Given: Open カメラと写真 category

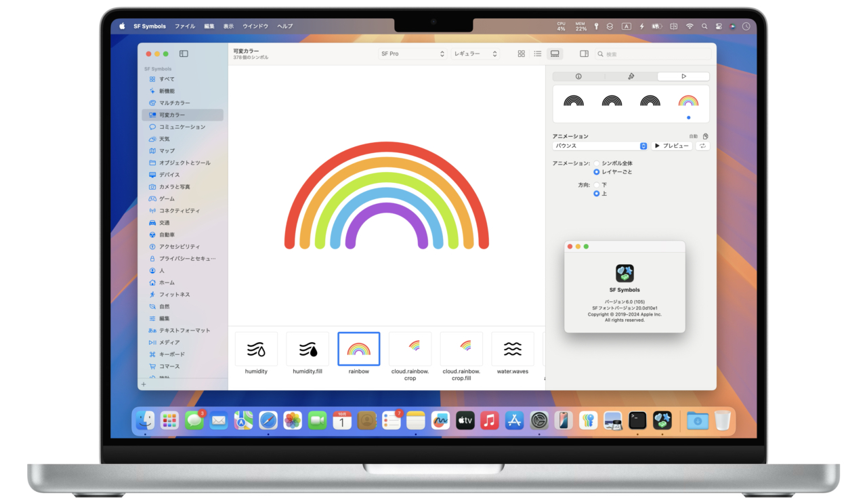Looking at the screenshot, I should (182, 187).
